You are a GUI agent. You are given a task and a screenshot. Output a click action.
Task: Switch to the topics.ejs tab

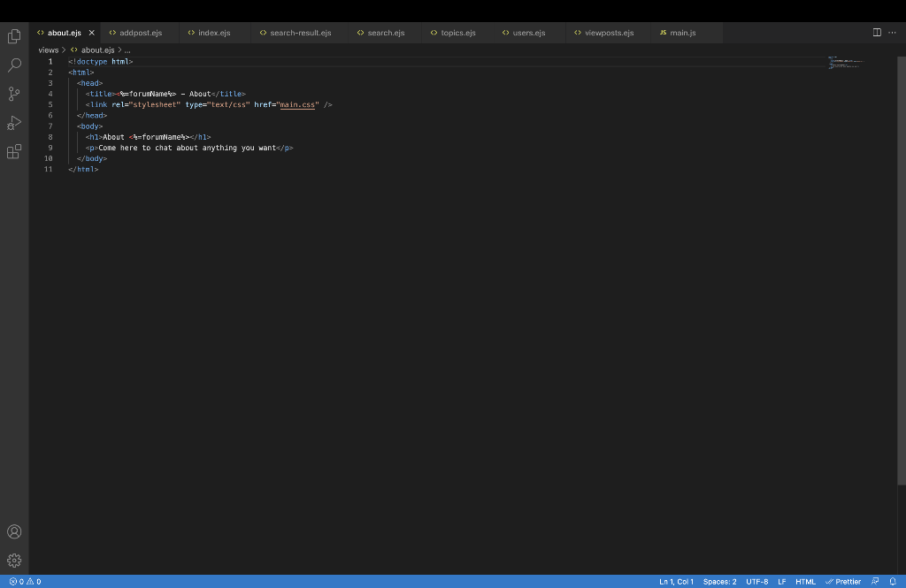(457, 33)
